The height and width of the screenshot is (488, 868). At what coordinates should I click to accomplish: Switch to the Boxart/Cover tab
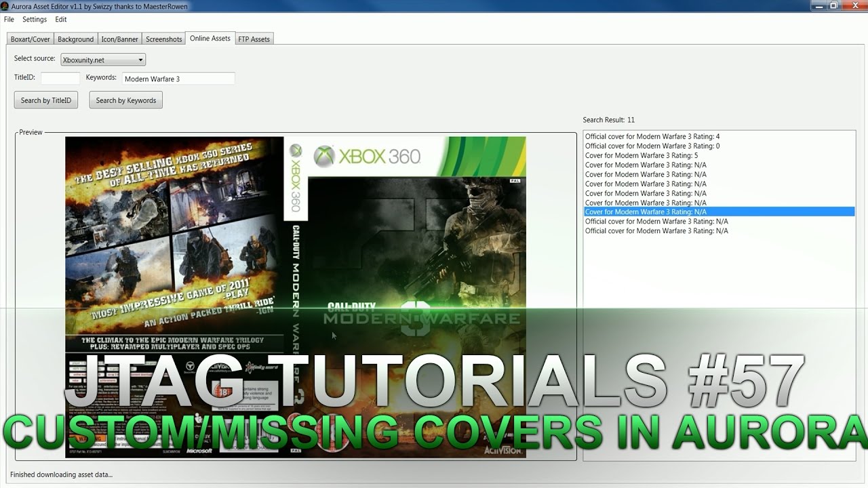tap(31, 39)
